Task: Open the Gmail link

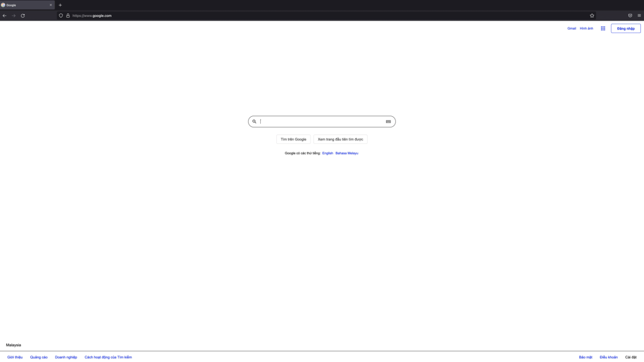Action: [x=571, y=28]
